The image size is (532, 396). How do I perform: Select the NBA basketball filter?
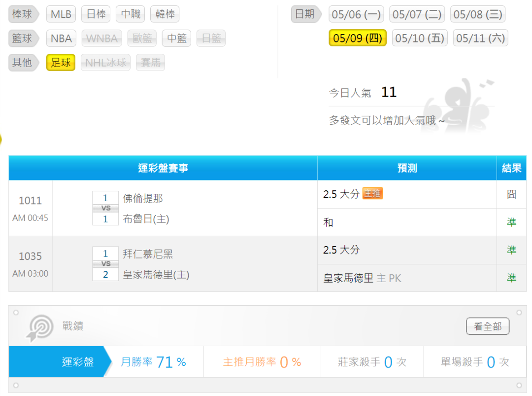click(61, 38)
